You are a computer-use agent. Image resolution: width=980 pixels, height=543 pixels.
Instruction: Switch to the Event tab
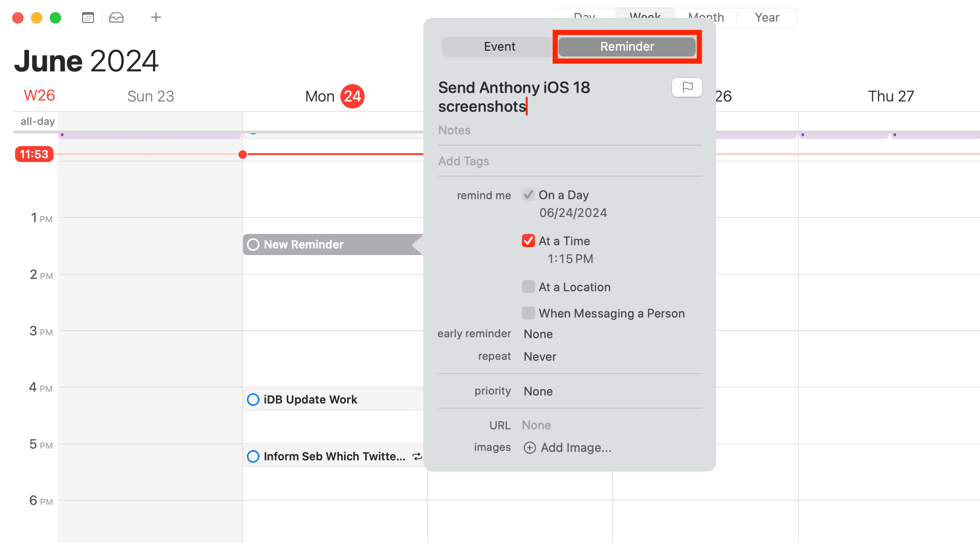point(499,47)
